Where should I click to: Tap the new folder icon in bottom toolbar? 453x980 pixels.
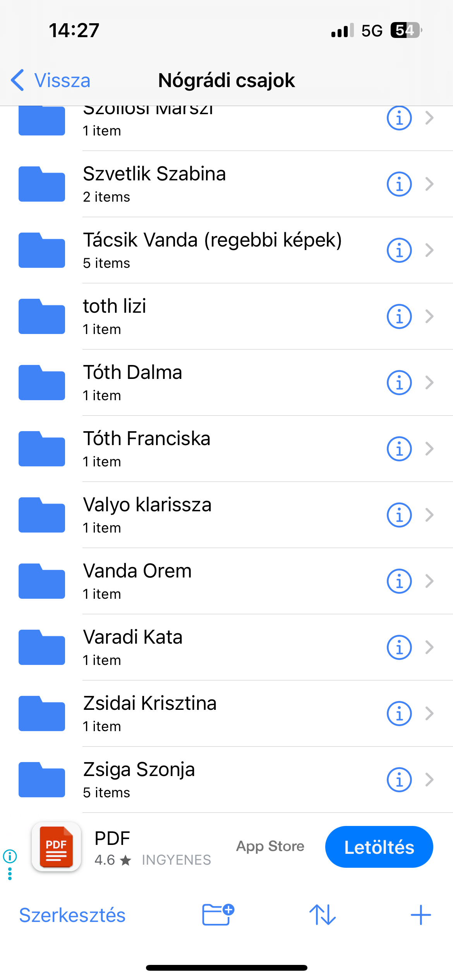point(218,915)
